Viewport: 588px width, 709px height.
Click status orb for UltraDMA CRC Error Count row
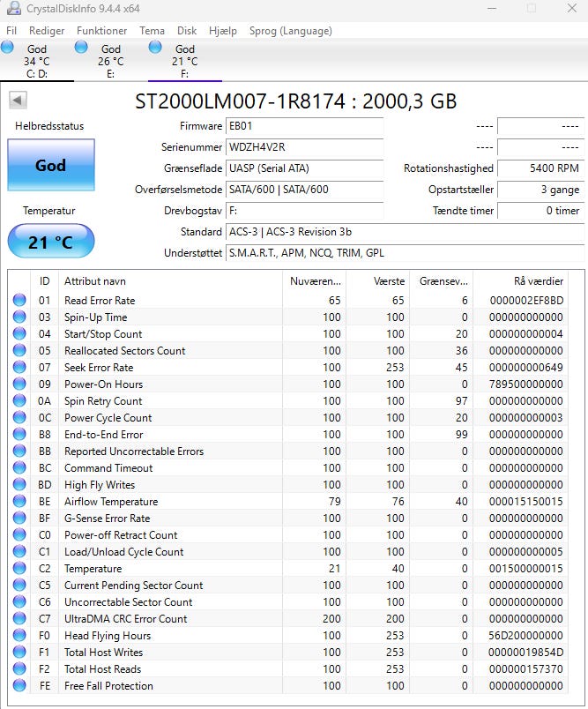click(19, 618)
